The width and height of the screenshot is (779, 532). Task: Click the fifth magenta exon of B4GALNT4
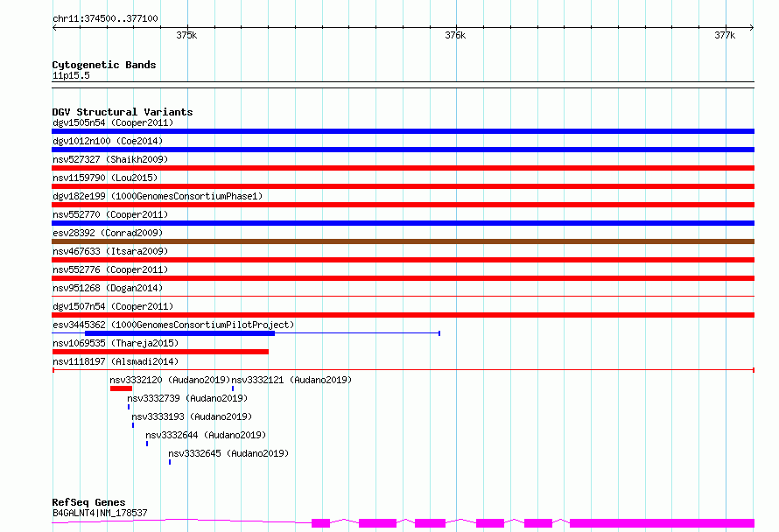point(538,523)
